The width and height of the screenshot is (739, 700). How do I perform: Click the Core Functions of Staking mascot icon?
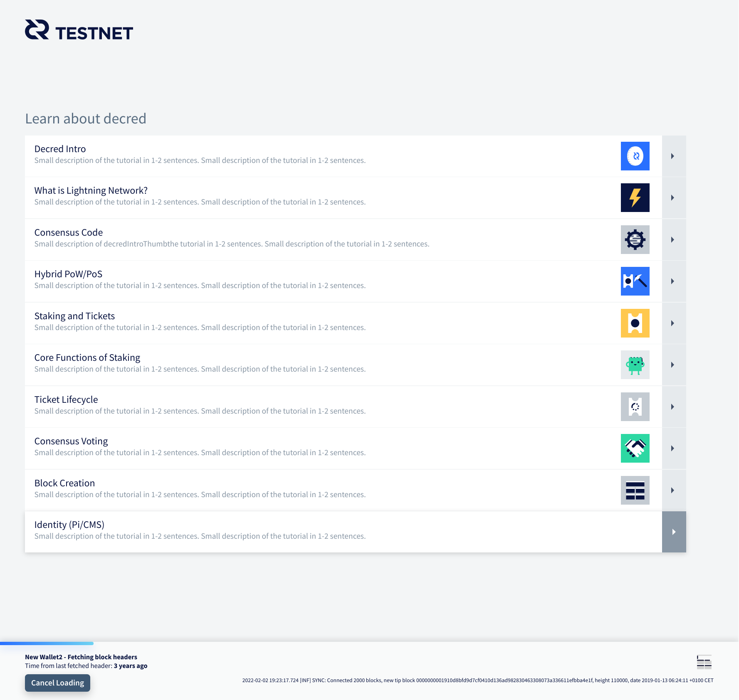click(x=635, y=365)
